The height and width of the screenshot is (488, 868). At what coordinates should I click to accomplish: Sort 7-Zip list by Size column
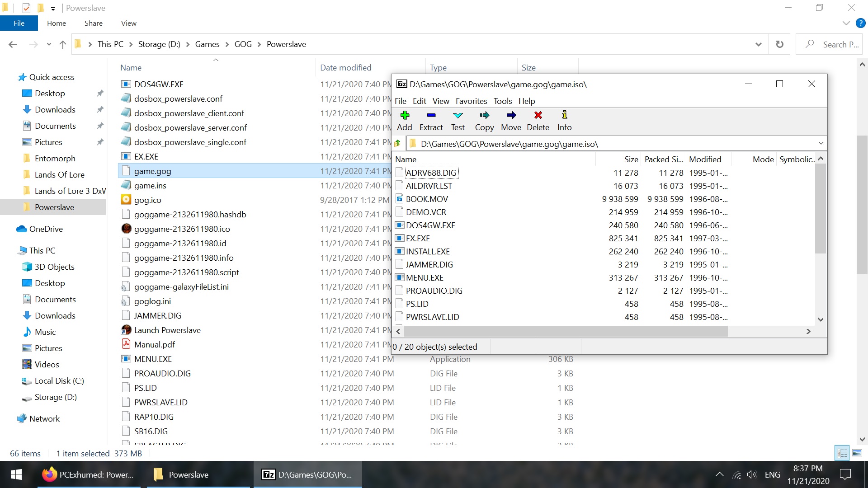coord(631,159)
